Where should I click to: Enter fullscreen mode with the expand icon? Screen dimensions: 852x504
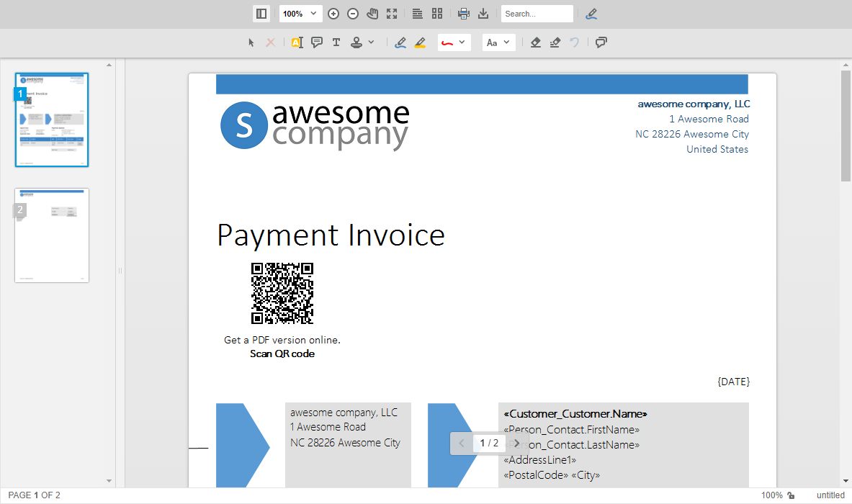click(392, 14)
